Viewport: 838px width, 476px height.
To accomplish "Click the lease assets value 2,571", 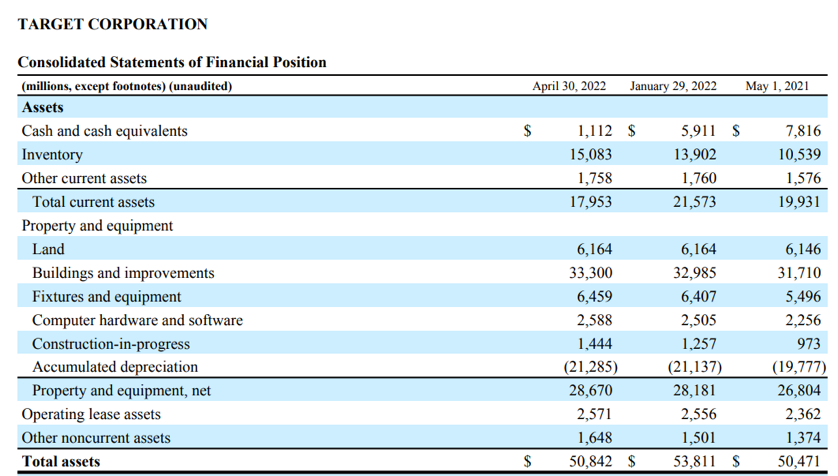I will click(595, 414).
